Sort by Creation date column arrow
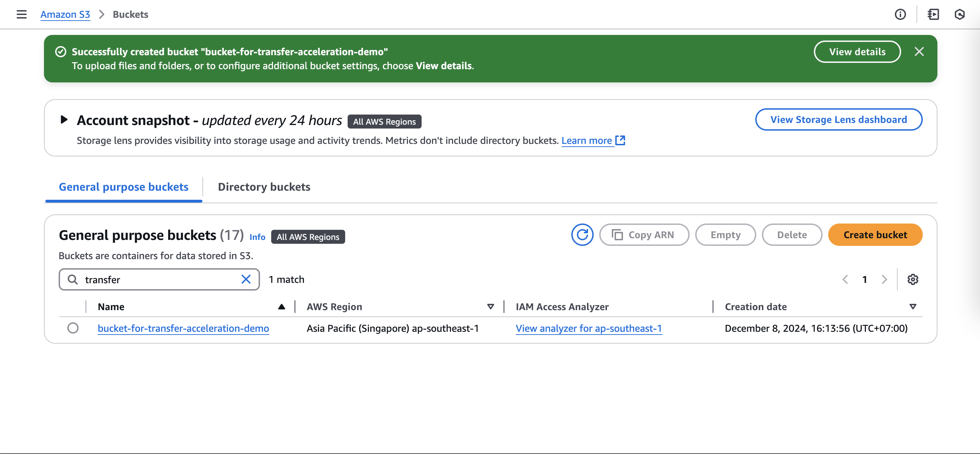 (x=912, y=306)
